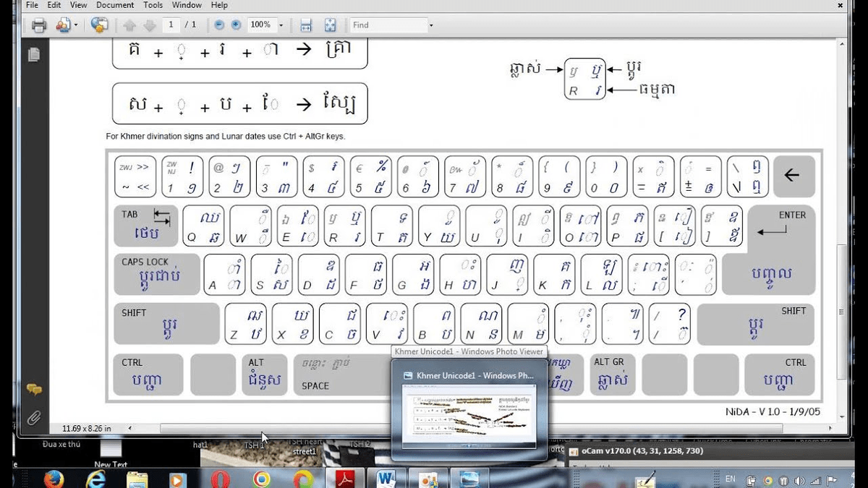Click the page number input field
Viewport: 868px width, 488px height.
click(171, 25)
